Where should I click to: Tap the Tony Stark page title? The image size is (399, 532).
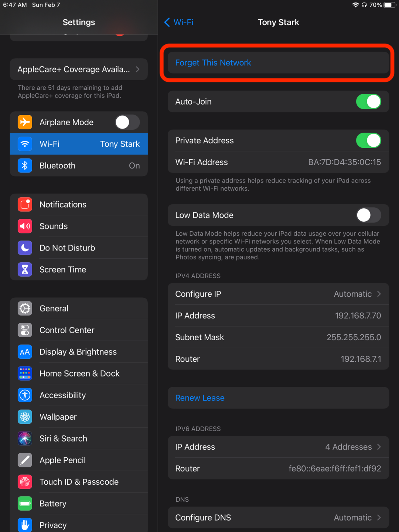(x=278, y=22)
